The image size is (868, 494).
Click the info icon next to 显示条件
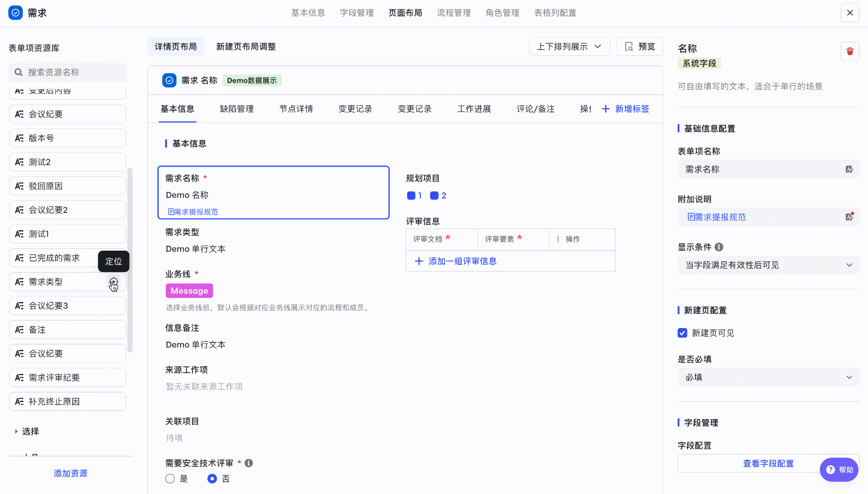pos(719,247)
